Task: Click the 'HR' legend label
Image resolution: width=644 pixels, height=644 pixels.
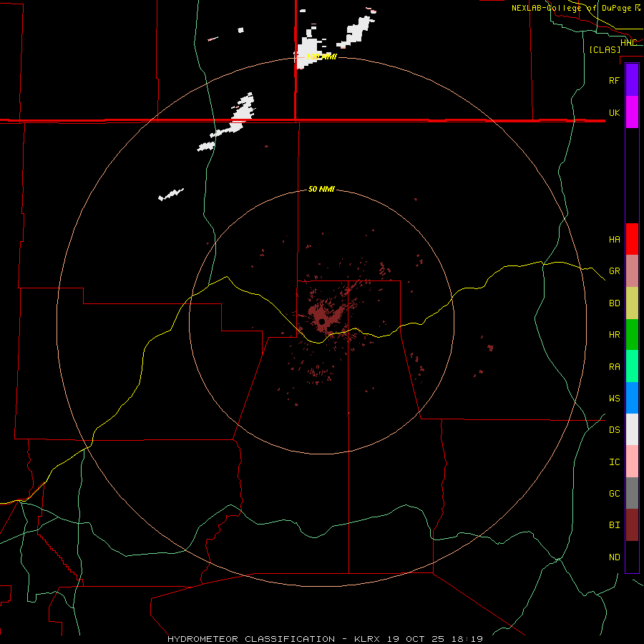Action: coord(614,335)
